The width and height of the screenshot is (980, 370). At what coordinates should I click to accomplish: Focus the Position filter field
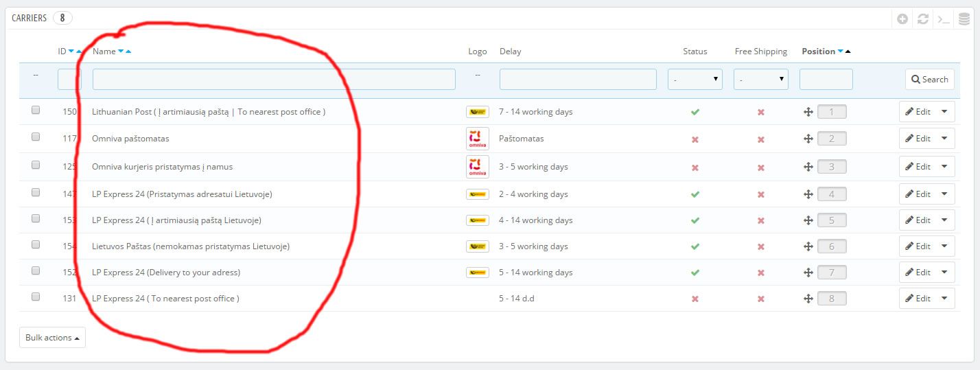(x=826, y=80)
